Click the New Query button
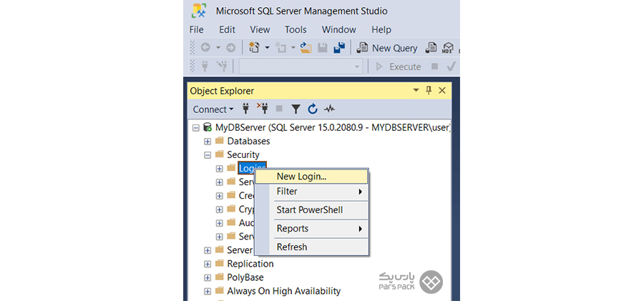Image resolution: width=644 pixels, height=301 pixels. coord(387,48)
